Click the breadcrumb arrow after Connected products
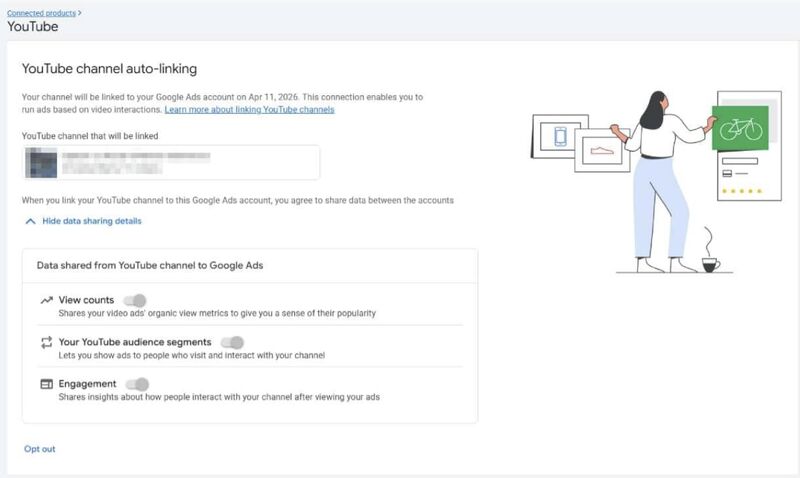This screenshot has height=478, width=800. (x=80, y=13)
